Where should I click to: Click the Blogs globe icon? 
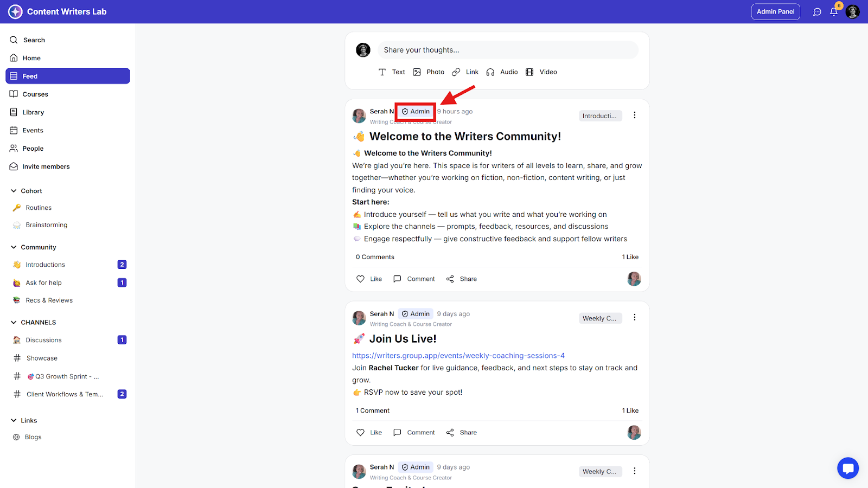[16, 437]
